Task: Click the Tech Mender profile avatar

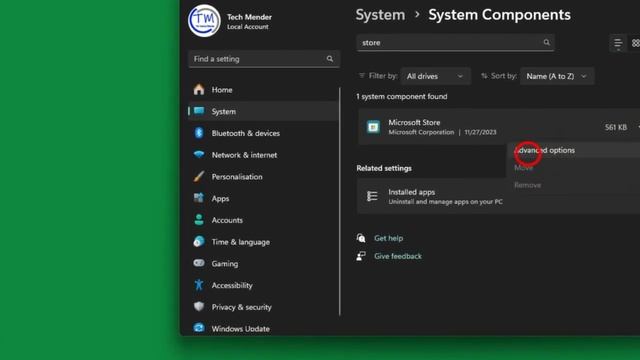Action: coord(204,21)
